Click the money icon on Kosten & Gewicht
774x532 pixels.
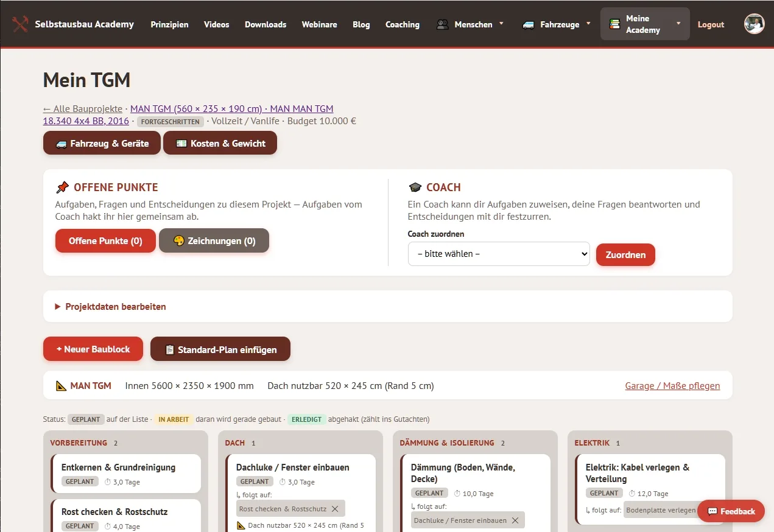click(x=181, y=144)
